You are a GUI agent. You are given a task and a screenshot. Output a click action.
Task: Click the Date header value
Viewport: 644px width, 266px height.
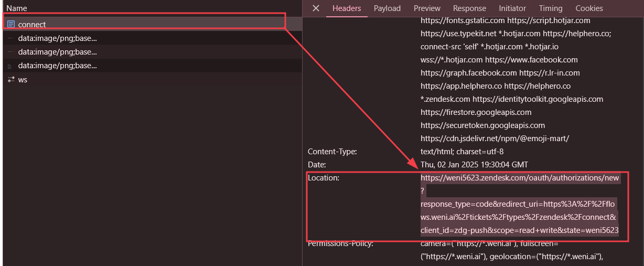[474, 165]
